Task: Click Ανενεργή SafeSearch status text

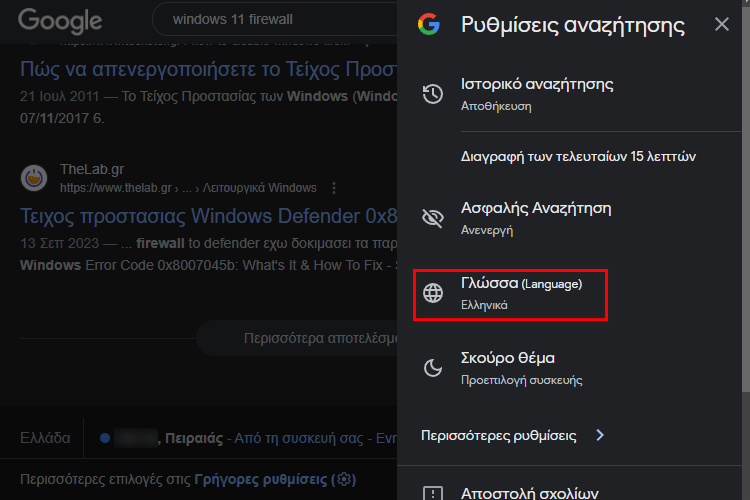Action: point(486,231)
